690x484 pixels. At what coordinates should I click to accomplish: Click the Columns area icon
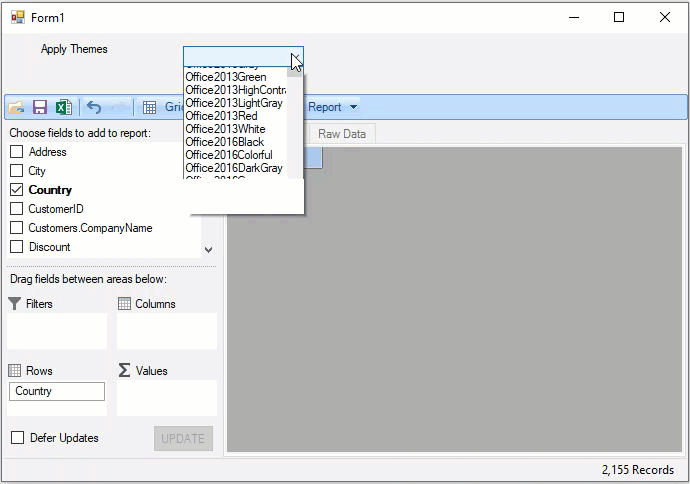point(124,304)
